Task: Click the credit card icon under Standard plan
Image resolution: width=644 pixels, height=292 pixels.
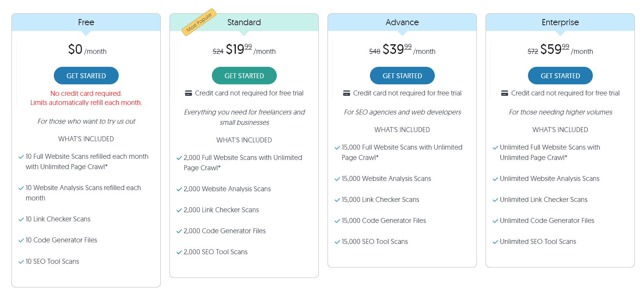Action: click(x=188, y=93)
